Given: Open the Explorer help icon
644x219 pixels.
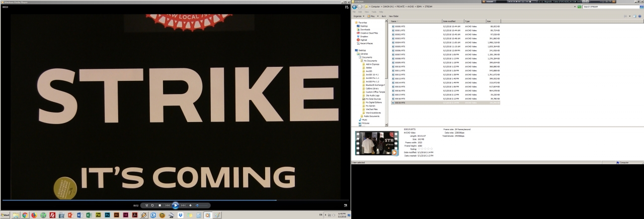Looking at the screenshot, I should click(640, 16).
